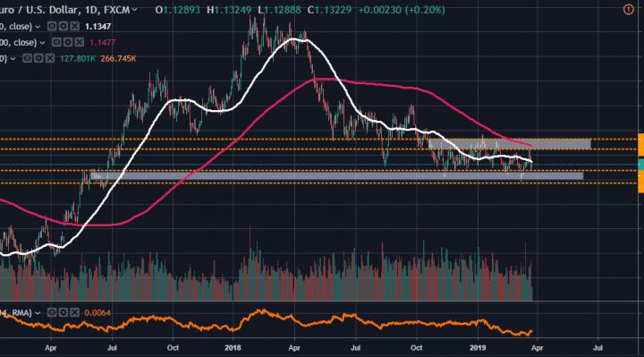Remove the volume indicator showing 127.801K

click(x=50, y=58)
